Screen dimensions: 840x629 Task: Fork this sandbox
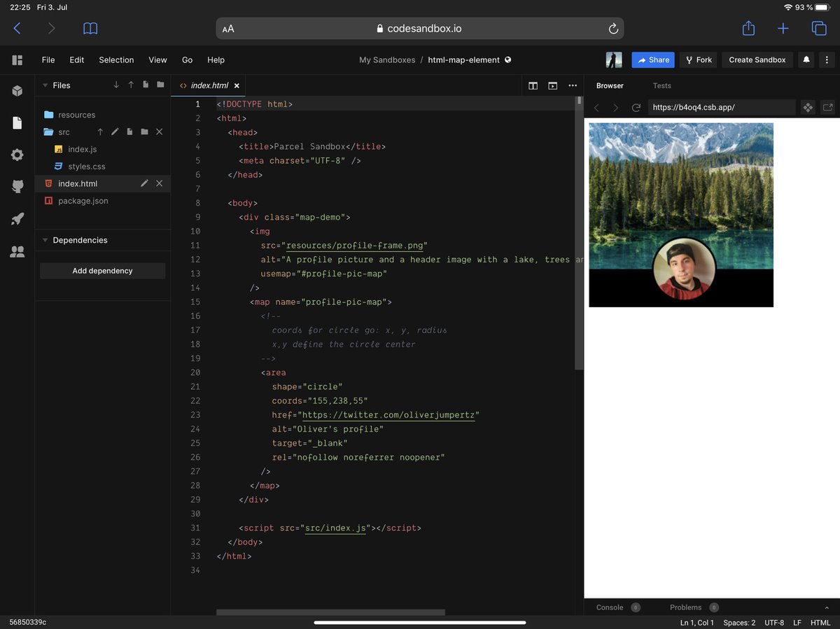point(698,59)
